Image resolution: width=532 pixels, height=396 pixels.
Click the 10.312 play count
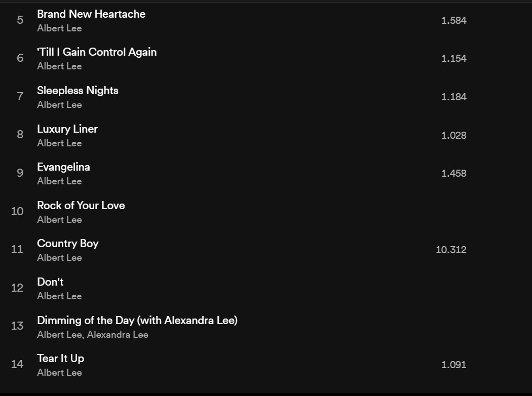pyautogui.click(x=451, y=250)
